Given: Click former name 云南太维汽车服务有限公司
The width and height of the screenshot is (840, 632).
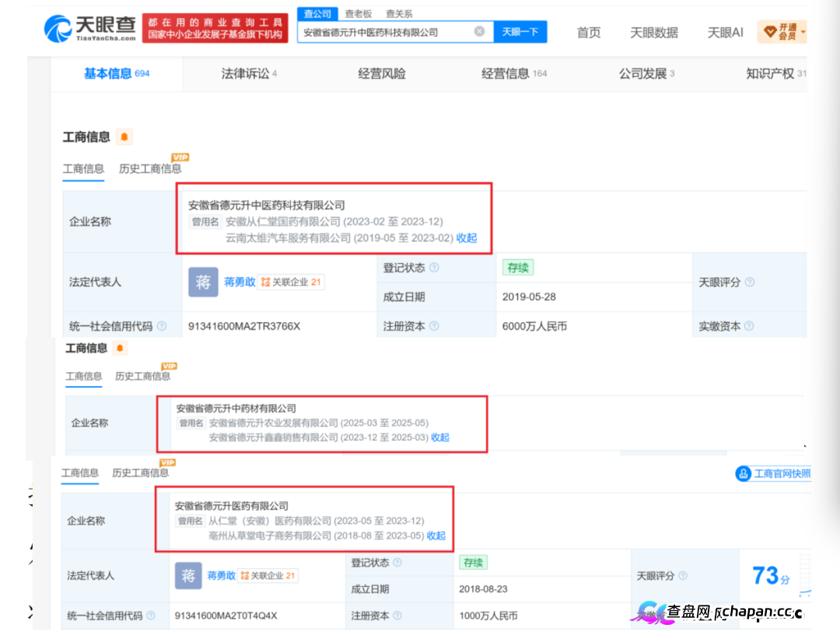Looking at the screenshot, I should pyautogui.click(x=289, y=238).
